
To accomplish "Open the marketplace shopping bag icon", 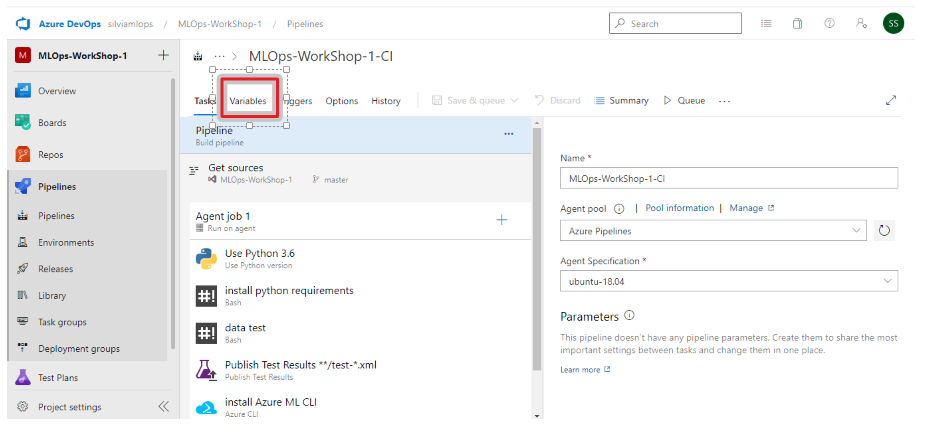I will 797,23.
